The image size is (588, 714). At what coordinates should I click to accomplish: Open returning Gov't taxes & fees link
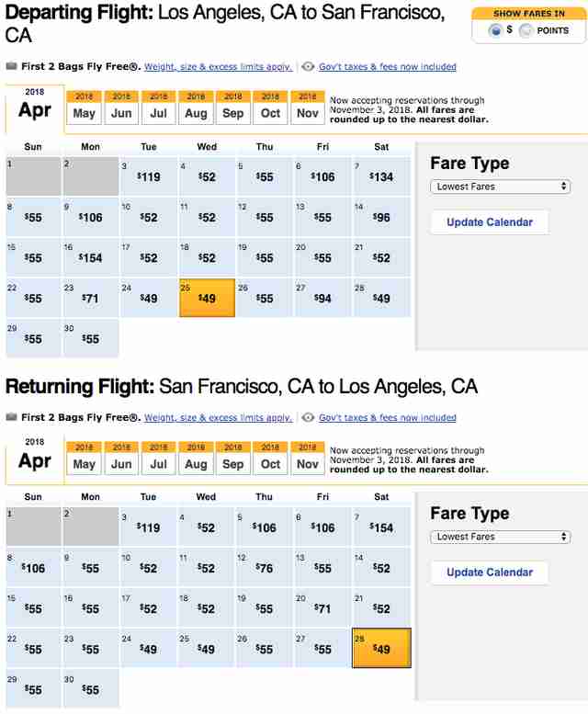tap(388, 417)
